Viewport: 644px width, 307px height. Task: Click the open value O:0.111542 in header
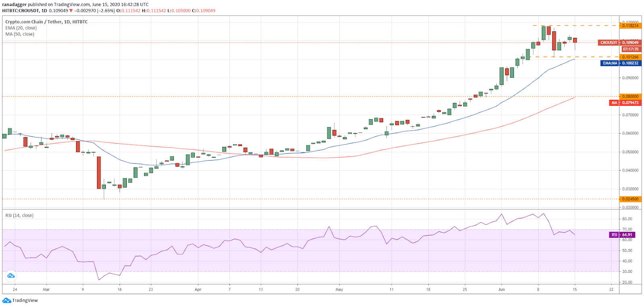click(x=128, y=10)
